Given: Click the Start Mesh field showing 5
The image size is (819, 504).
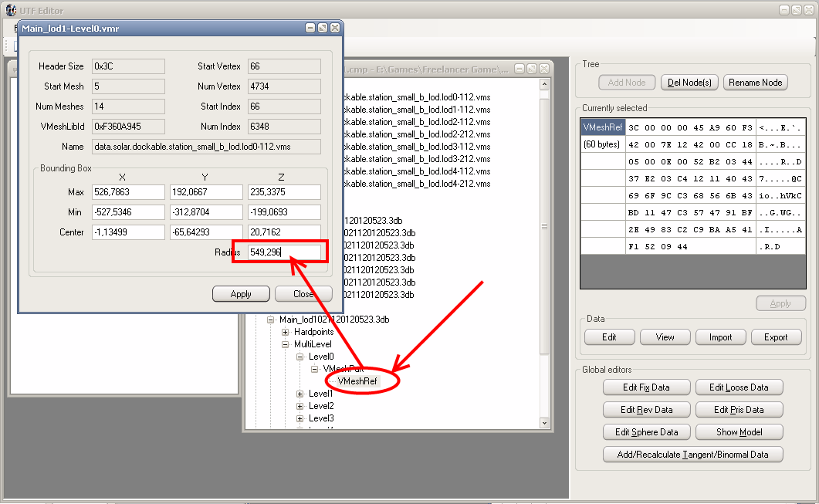Looking at the screenshot, I should (128, 86).
